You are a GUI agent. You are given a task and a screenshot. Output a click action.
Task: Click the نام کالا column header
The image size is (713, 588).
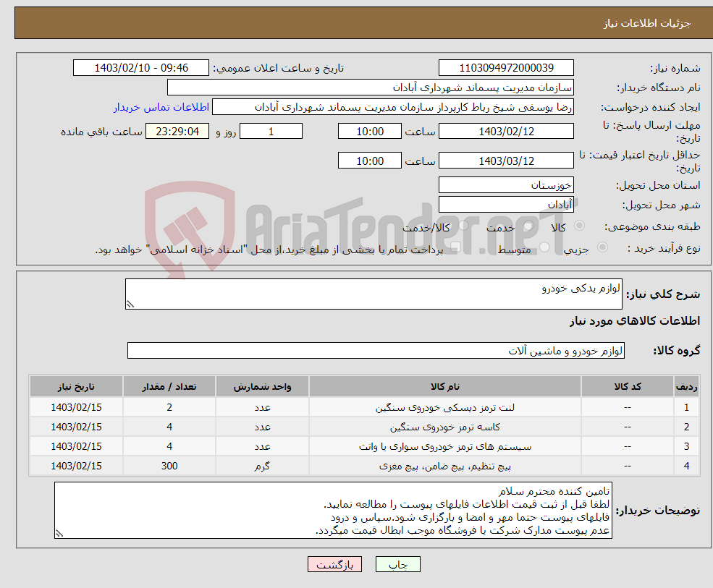pyautogui.click(x=444, y=386)
